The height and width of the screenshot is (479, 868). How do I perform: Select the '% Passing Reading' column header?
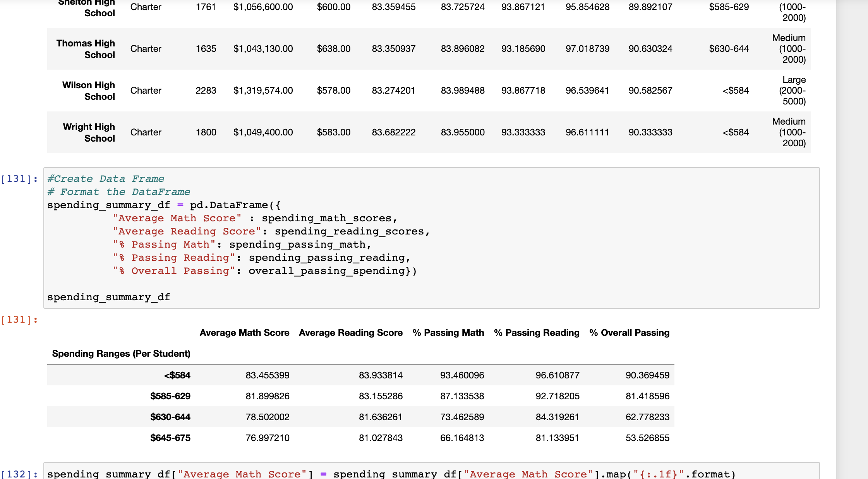(536, 332)
